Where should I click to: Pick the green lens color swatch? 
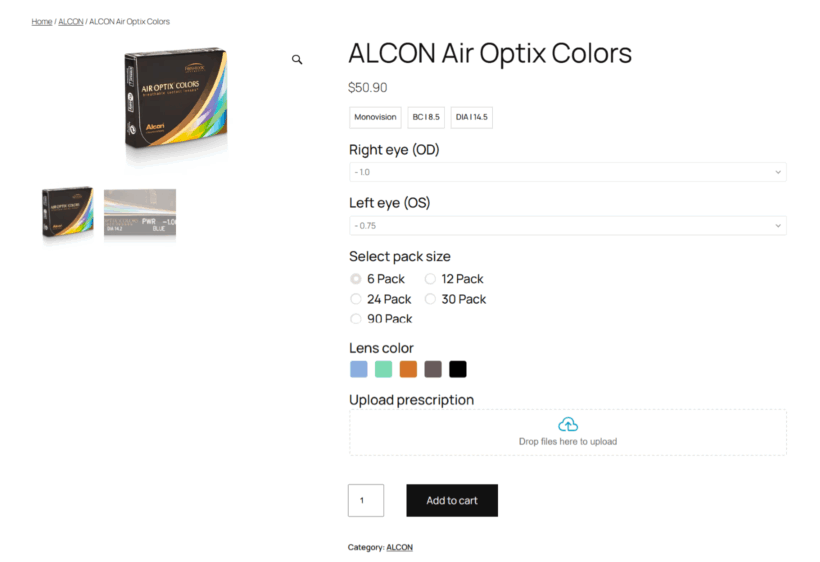pyautogui.click(x=383, y=369)
